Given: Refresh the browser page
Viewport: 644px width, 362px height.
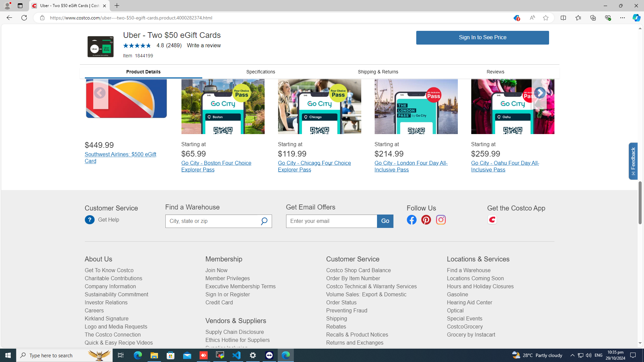Looking at the screenshot, I should 24,18.
